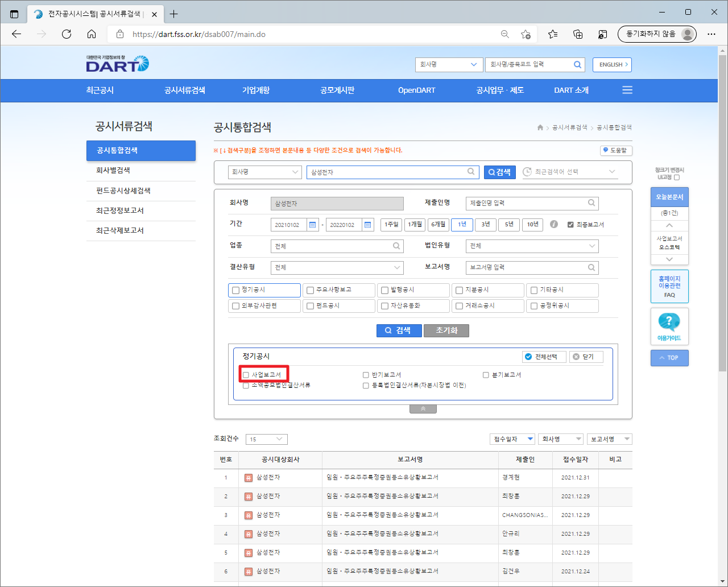
Task: Open the hamburger menu icon in blue navigation
Action: [x=627, y=90]
